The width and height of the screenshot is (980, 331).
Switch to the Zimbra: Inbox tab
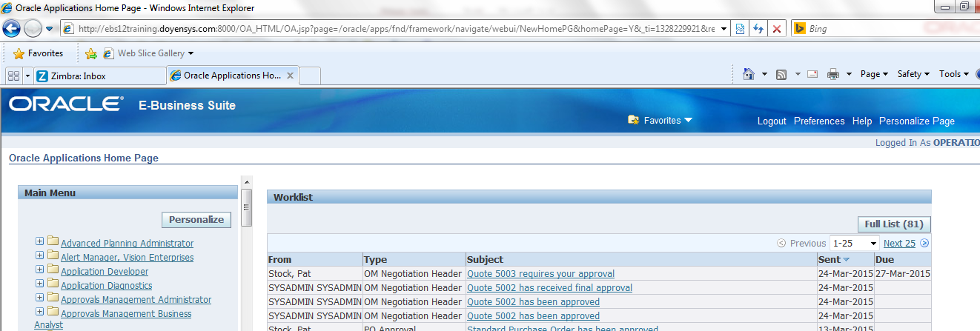(x=100, y=76)
